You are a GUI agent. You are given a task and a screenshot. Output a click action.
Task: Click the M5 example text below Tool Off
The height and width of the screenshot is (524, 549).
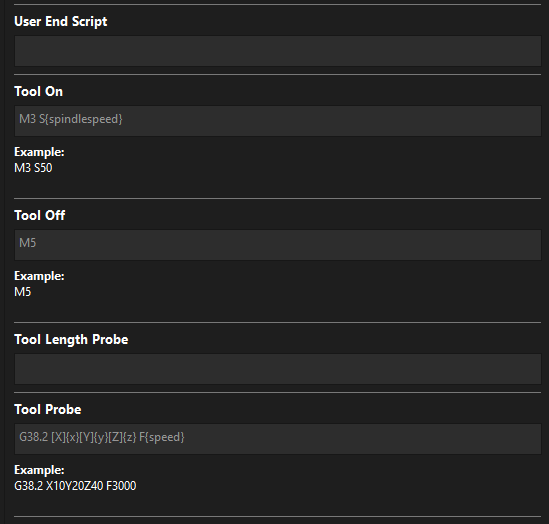(x=23, y=292)
